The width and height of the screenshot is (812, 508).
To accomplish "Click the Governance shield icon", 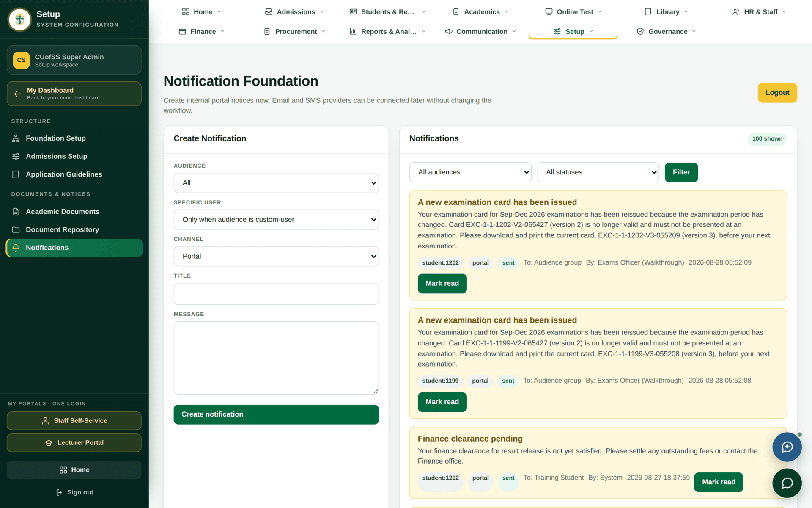I will coord(640,32).
